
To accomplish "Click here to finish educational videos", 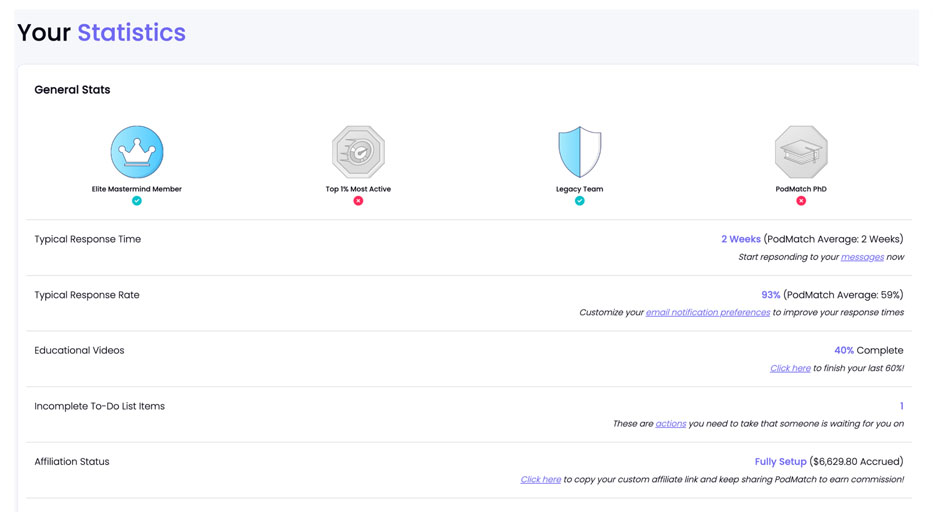I will pos(790,368).
